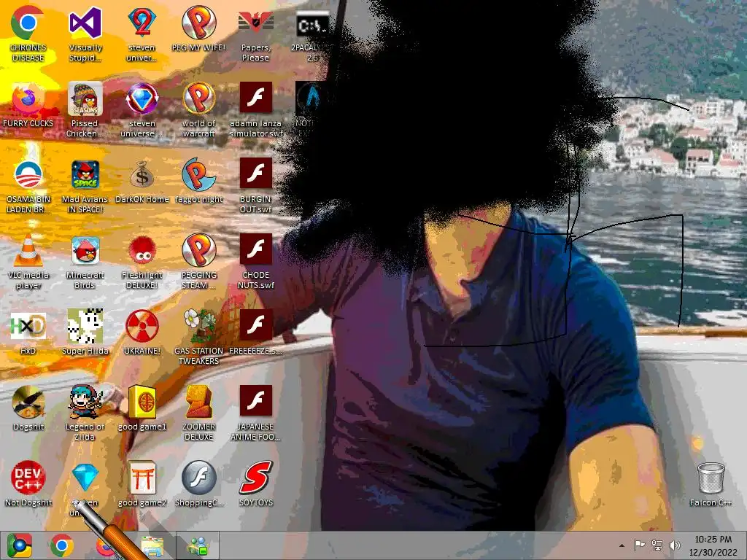The width and height of the screenshot is (747, 560).
Task: Open the desktop Firefox shortcut icon
Action: 28,98
